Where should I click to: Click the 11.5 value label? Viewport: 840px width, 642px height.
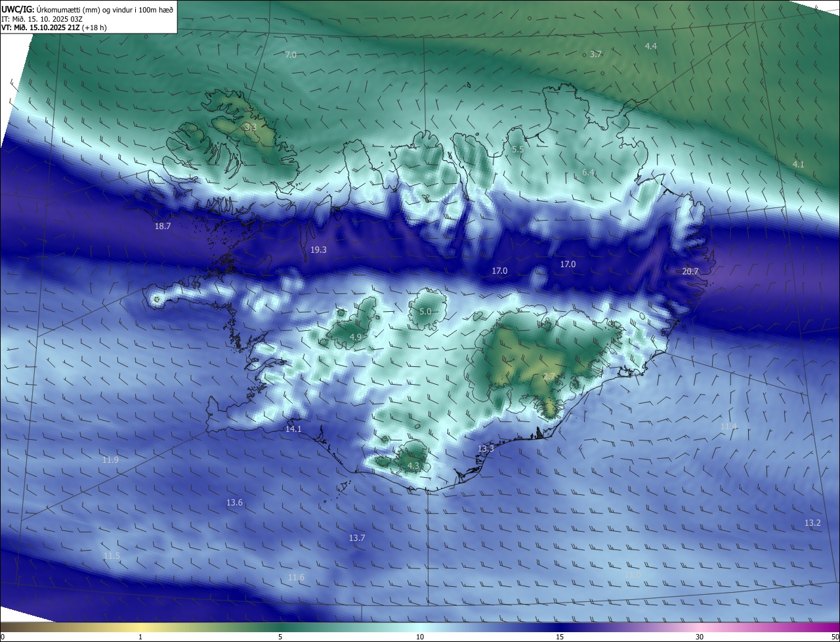pos(112,556)
